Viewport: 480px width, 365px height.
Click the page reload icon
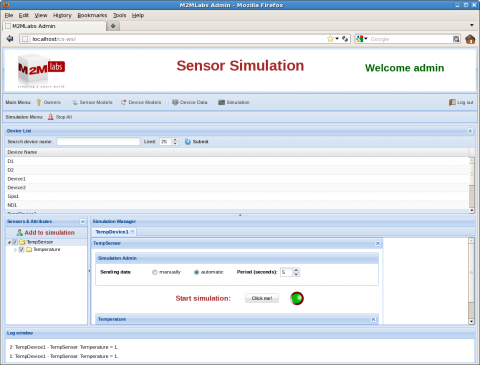(345, 39)
